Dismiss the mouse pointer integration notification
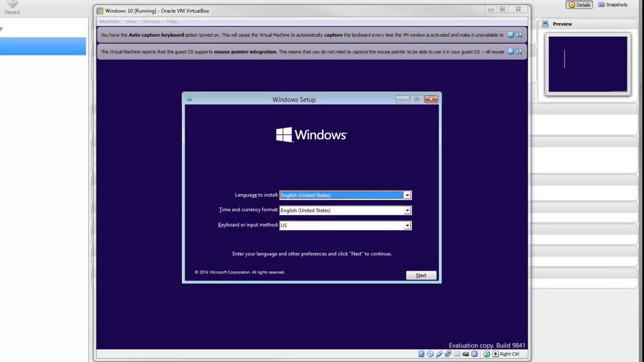Screen dimensions: 644x362 [511, 51]
